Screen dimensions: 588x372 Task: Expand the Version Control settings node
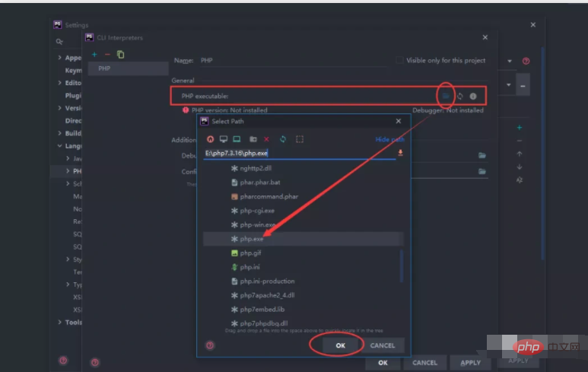coord(59,107)
